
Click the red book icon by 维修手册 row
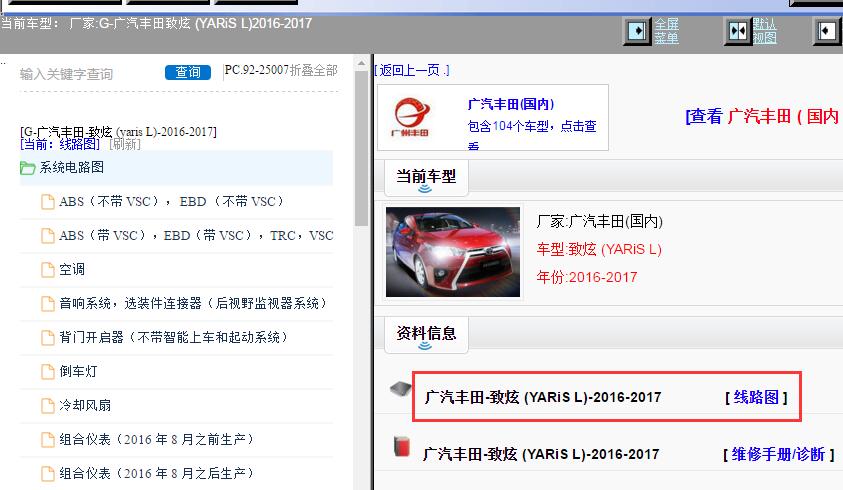pos(402,446)
